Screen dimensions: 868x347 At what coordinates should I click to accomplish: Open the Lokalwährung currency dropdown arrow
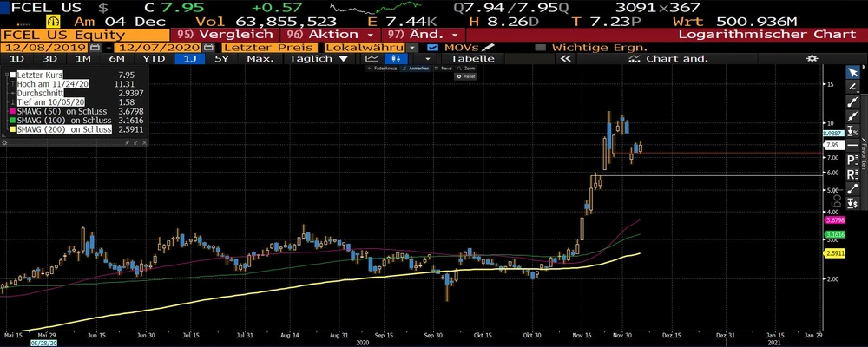[x=412, y=46]
